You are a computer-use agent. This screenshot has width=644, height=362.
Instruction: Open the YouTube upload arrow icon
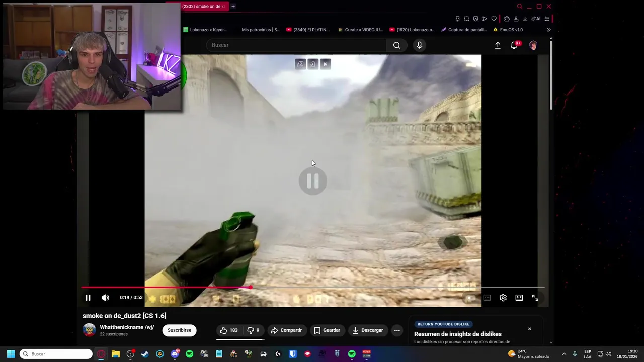tap(498, 45)
